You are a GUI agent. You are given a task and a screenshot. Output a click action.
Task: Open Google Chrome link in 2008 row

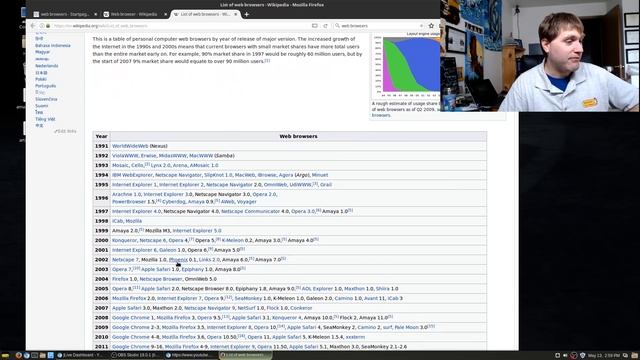[x=131, y=318]
